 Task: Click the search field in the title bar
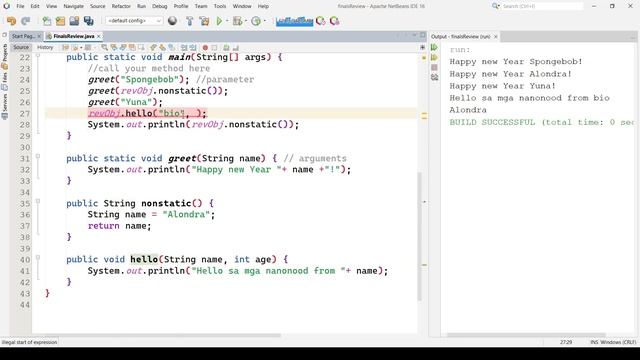542,6
